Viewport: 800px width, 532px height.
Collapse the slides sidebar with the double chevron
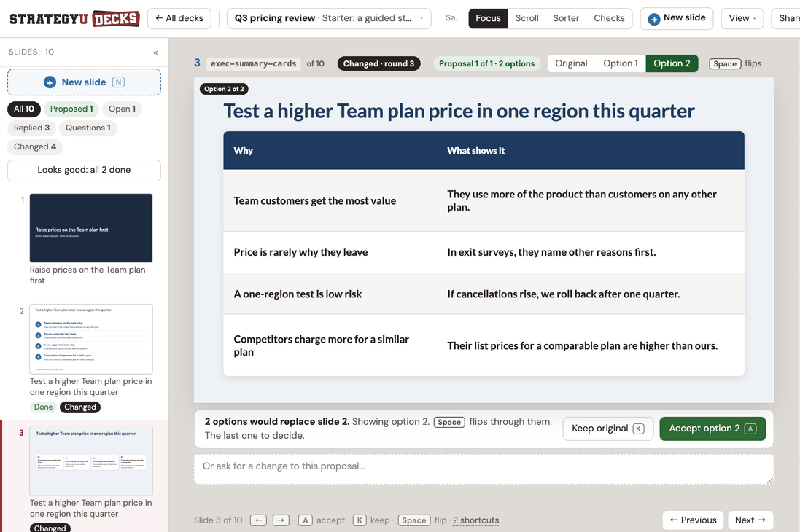click(x=155, y=52)
